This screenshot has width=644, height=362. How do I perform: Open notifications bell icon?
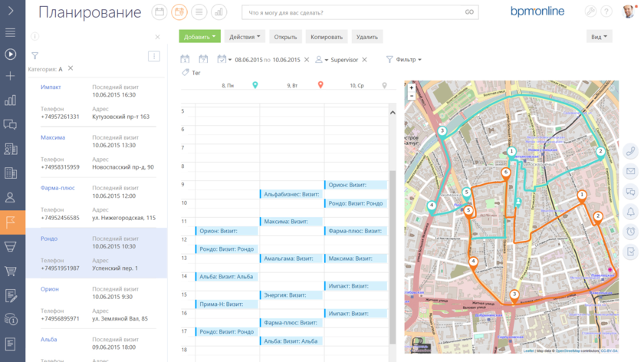631,211
